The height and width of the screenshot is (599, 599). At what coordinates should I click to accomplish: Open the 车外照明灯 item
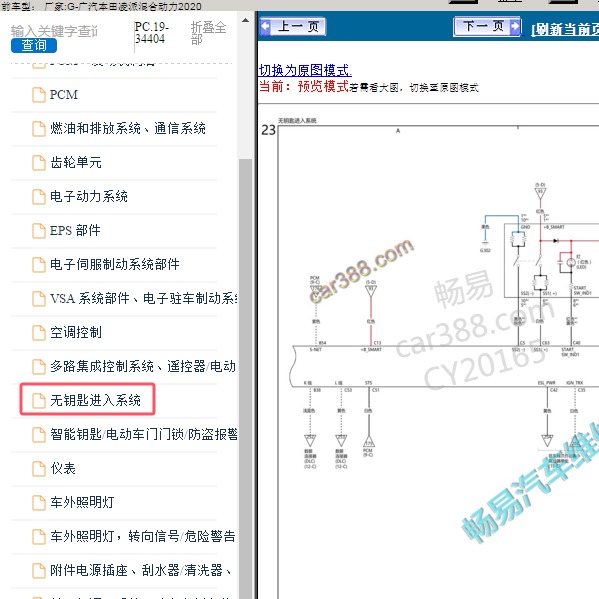[x=83, y=502]
